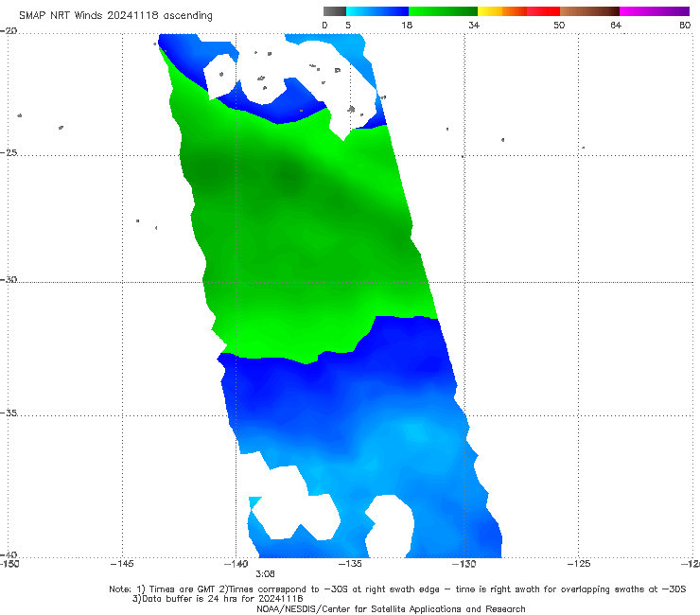The image size is (700, 615).
Task: Click the latitude label '-35'
Action: click(9, 413)
